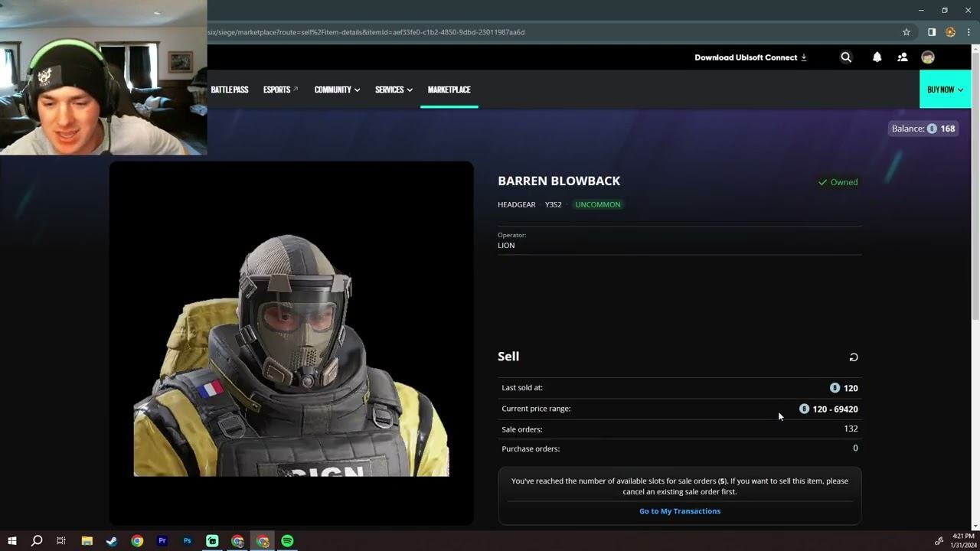Click the page vertical scrollbar

point(975,184)
